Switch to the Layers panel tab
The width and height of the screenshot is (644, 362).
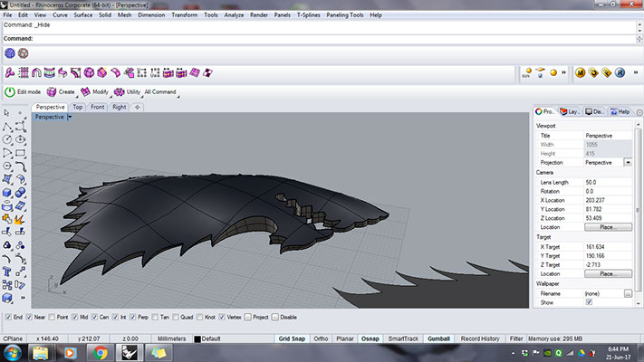tap(570, 111)
